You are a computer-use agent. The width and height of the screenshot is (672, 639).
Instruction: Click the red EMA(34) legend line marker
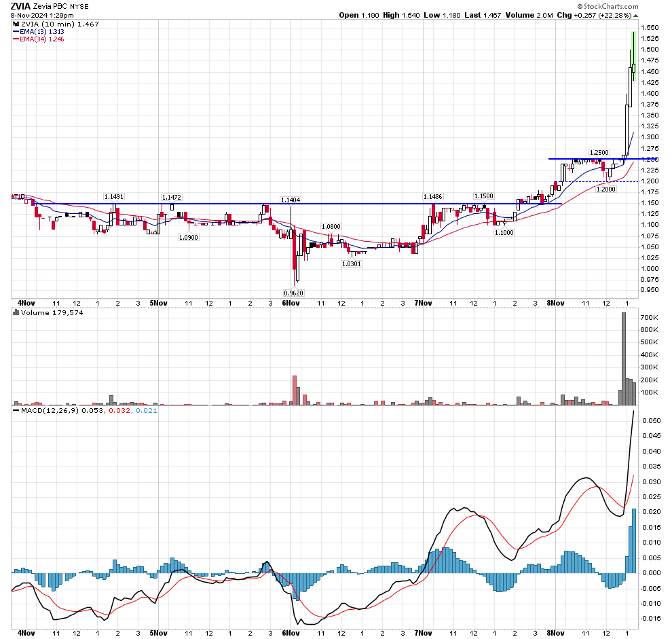point(17,39)
